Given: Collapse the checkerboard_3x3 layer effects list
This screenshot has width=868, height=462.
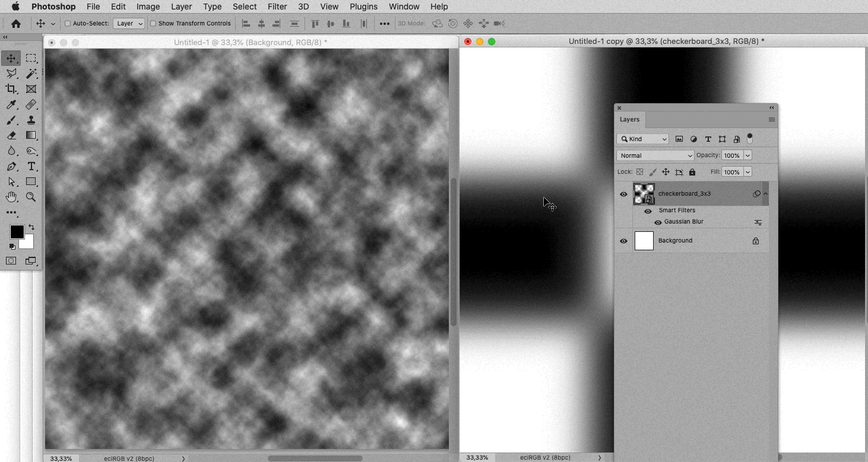Looking at the screenshot, I should coord(766,194).
